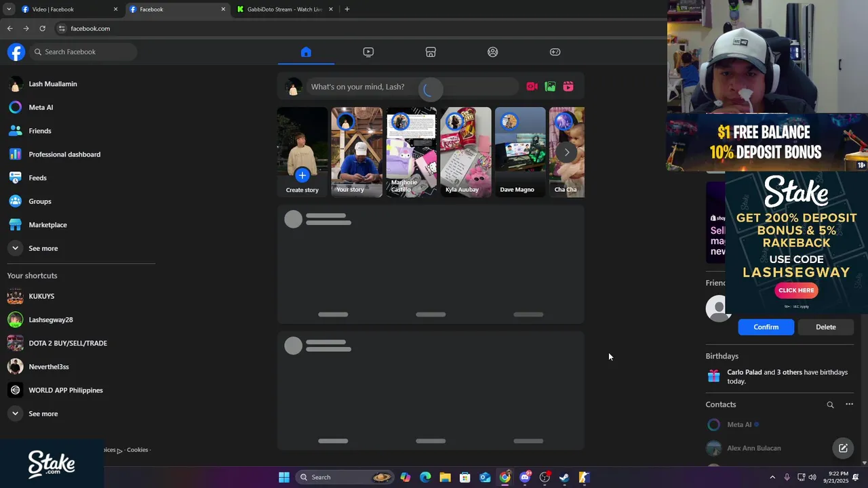The image size is (868, 488).
Task: Open the Create story card
Action: coord(302,152)
